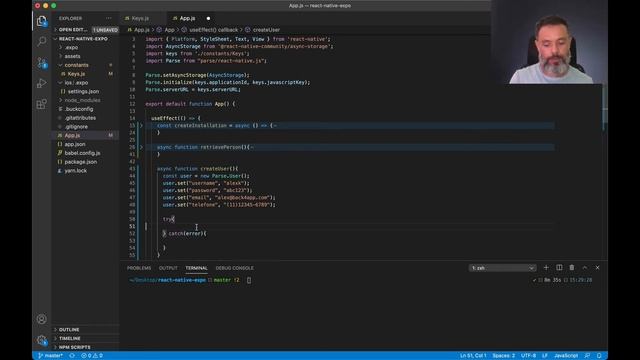This screenshot has height=360, width=640.
Task: Open the Accounts icon in activity bar
Action: 42,319
